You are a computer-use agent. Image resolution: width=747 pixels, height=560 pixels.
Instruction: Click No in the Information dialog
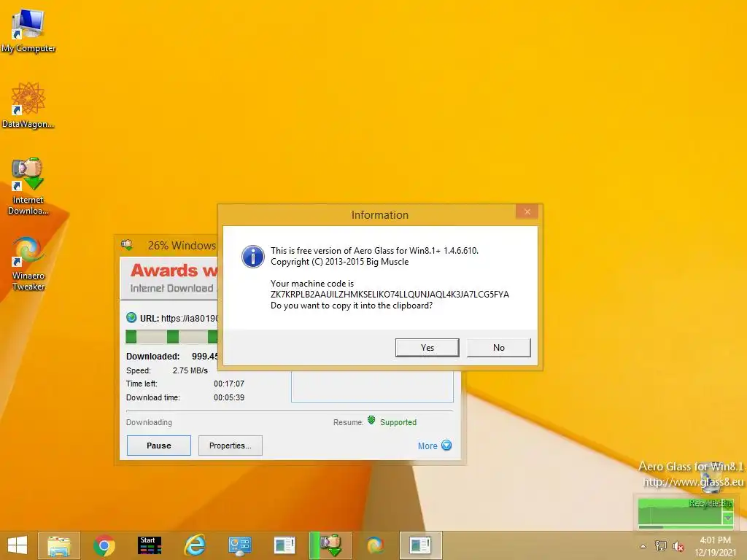click(x=499, y=348)
